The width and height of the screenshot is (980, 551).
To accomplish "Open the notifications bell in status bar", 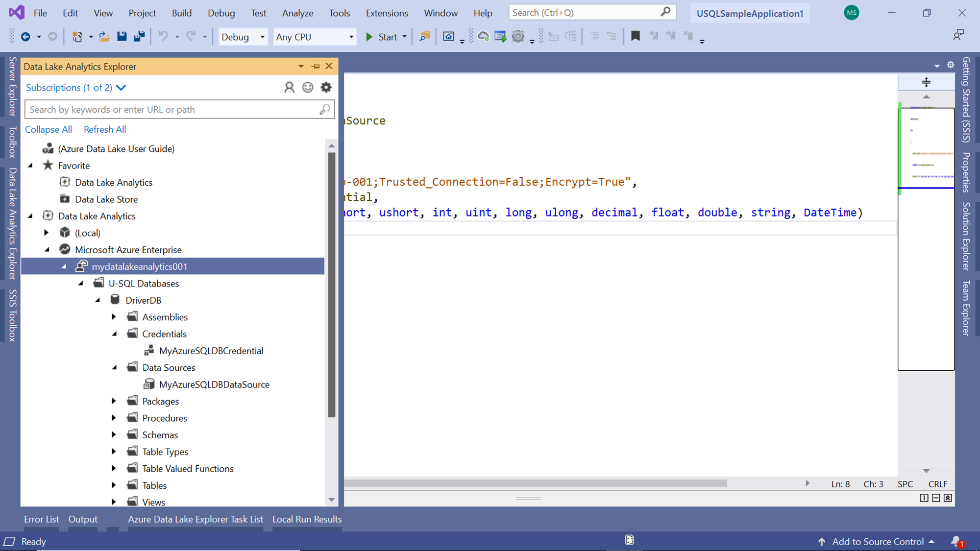I will click(956, 541).
